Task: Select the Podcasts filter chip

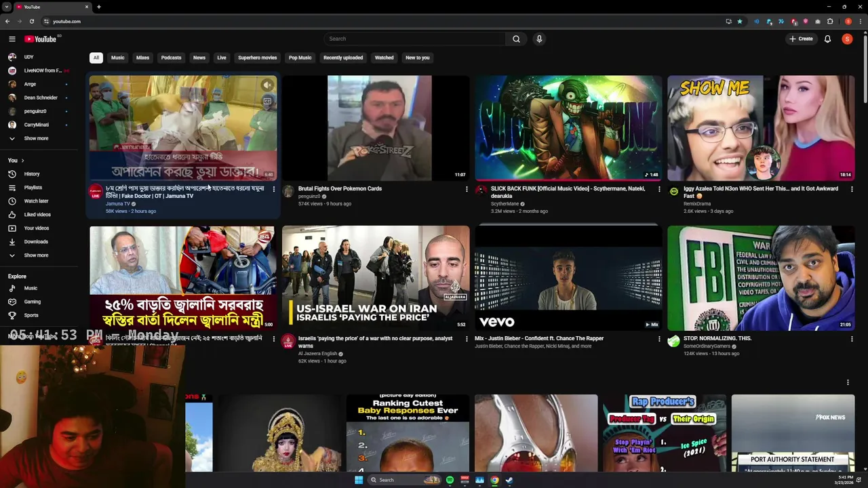Action: 171,58
